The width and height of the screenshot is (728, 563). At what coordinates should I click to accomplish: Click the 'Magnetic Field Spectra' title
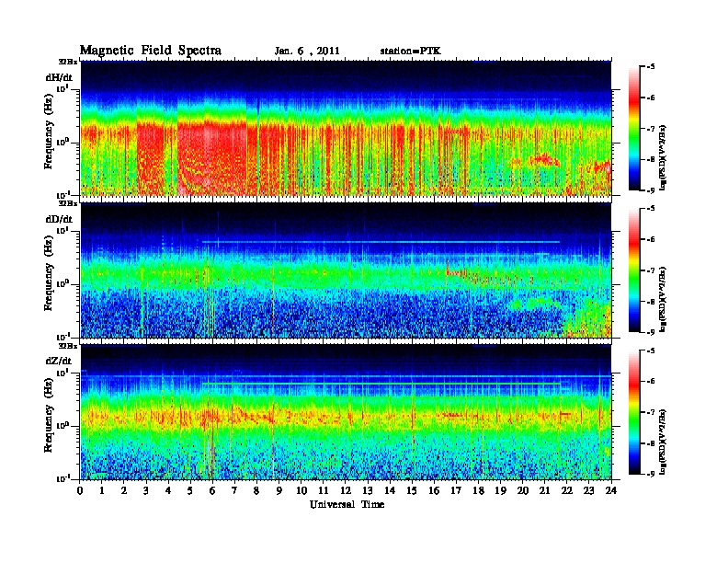pos(151,51)
